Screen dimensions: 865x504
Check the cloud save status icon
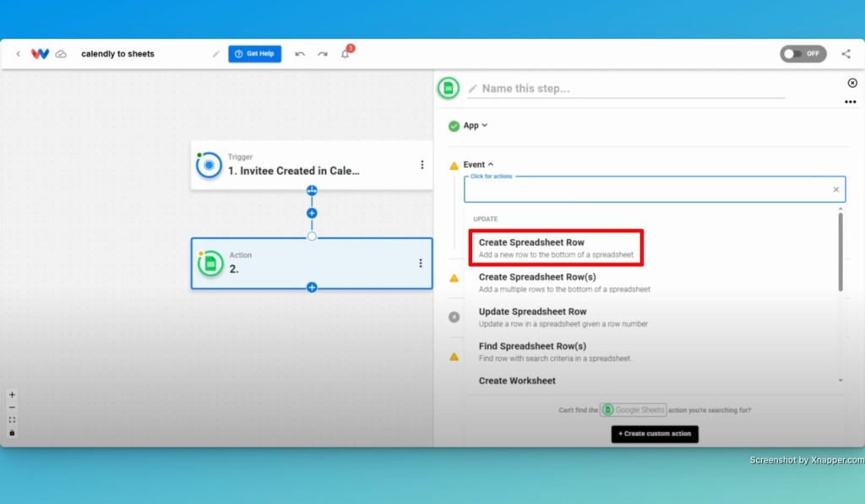coord(61,54)
